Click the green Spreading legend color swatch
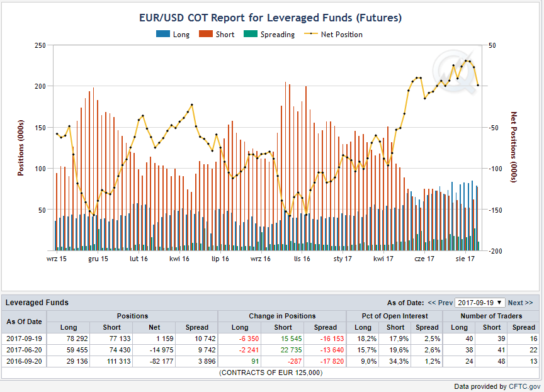Viewport: 544px width, 392px height. pyautogui.click(x=251, y=34)
